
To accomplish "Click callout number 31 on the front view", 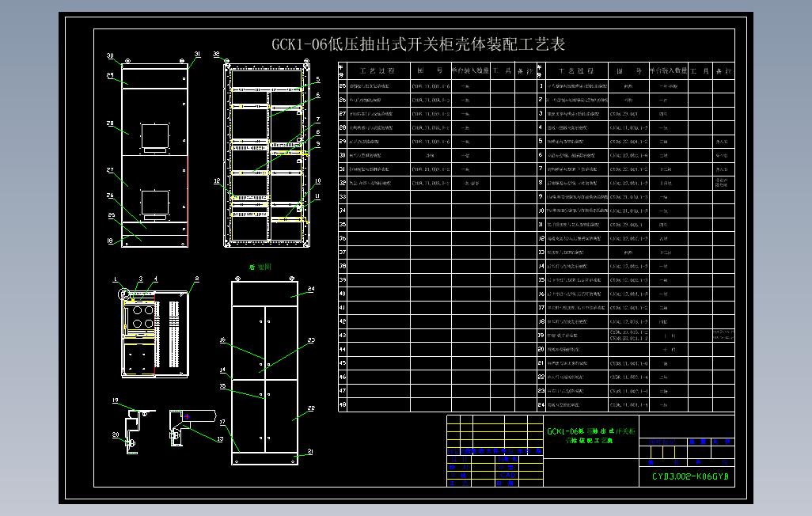I will click(x=197, y=54).
